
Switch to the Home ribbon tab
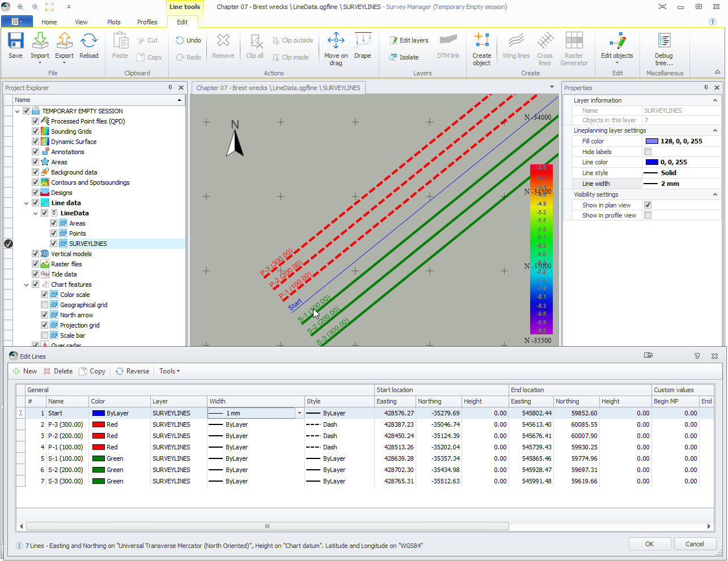coord(49,22)
